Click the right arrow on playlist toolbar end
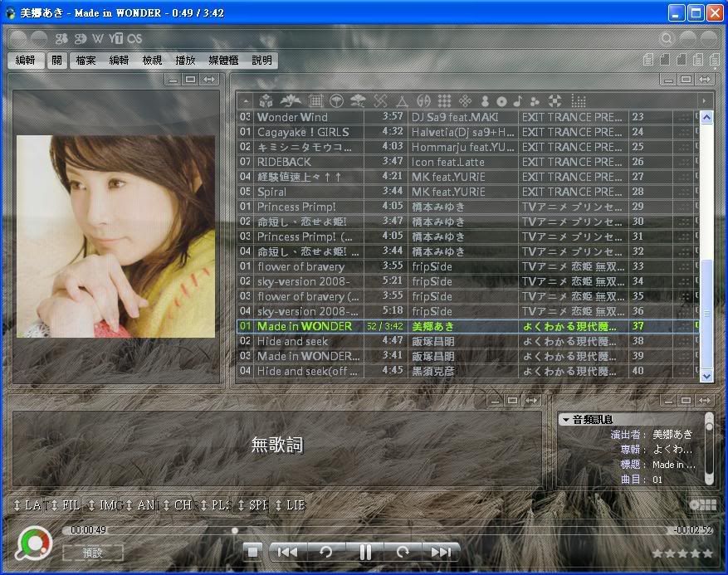Screen dimensions: 728x575 point(705,101)
